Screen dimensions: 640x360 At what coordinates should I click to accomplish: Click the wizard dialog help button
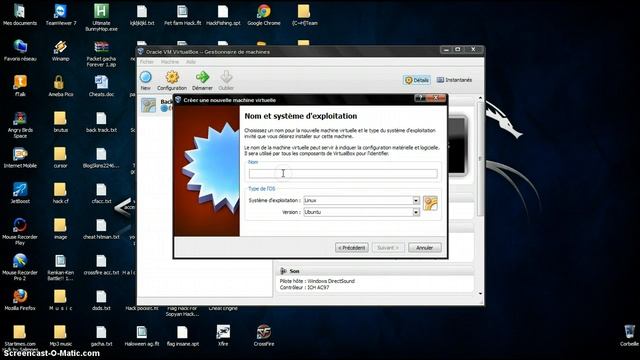tap(420, 98)
